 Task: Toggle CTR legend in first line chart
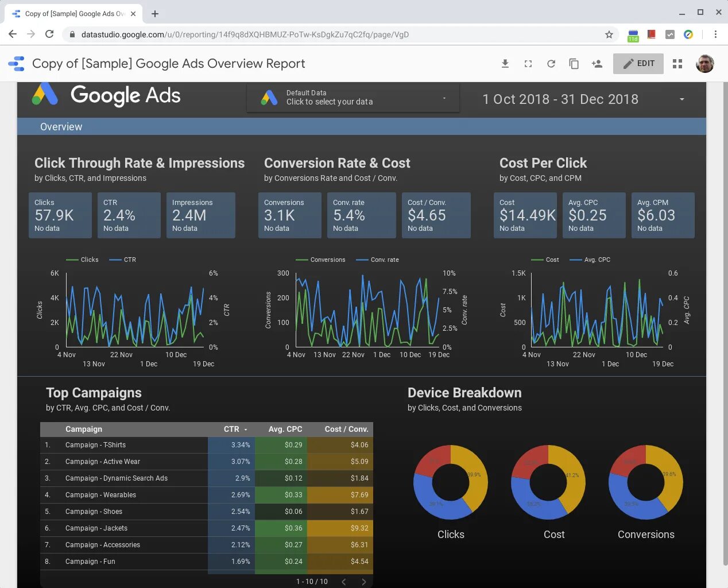[x=123, y=260]
